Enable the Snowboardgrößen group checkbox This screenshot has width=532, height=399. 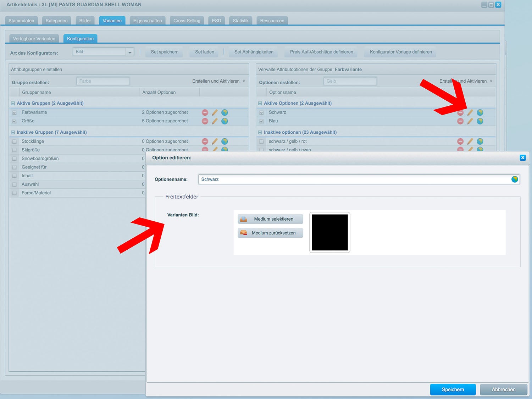[15, 159]
